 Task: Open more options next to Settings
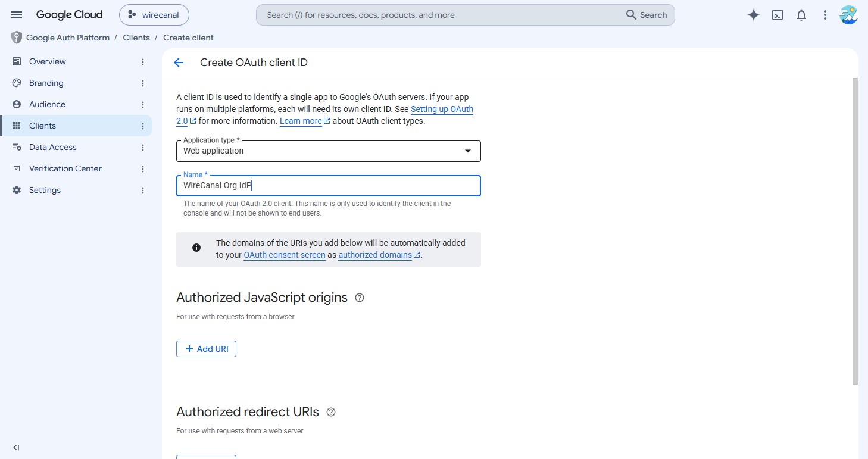click(142, 191)
